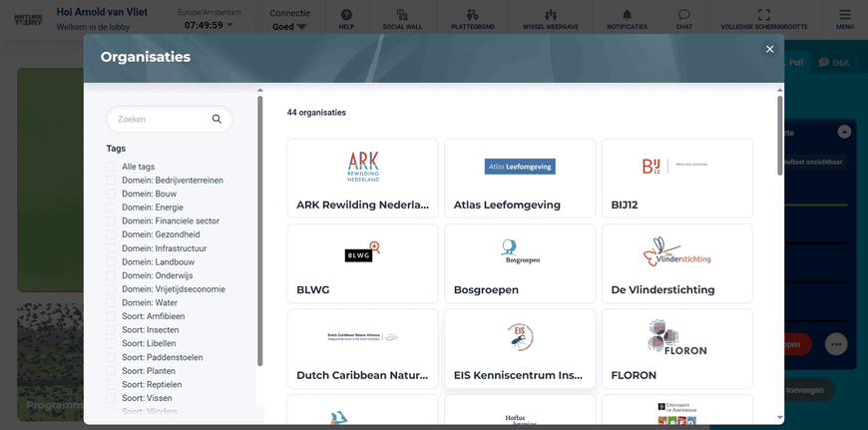Open Notificaties bell
The width and height of the screenshot is (868, 430).
tap(627, 19)
